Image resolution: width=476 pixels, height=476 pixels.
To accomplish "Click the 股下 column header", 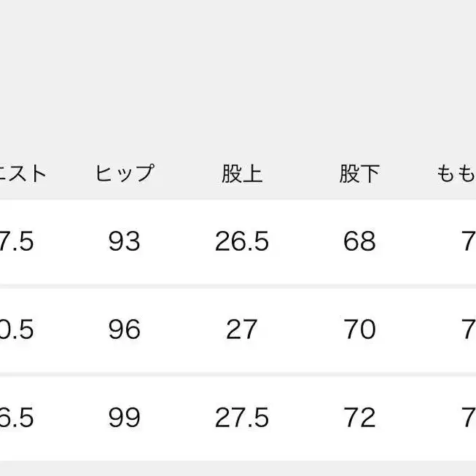I will [x=359, y=173].
